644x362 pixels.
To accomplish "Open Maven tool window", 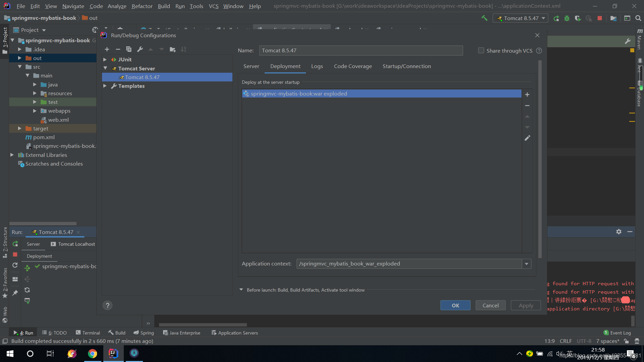I will 640,39.
